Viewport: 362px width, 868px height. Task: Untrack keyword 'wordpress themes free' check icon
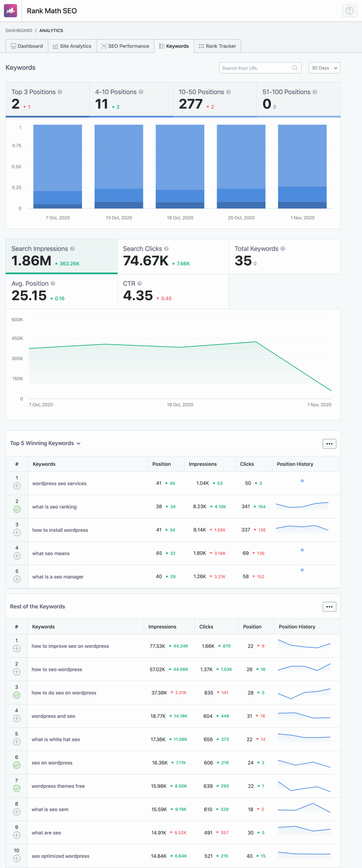(x=17, y=789)
